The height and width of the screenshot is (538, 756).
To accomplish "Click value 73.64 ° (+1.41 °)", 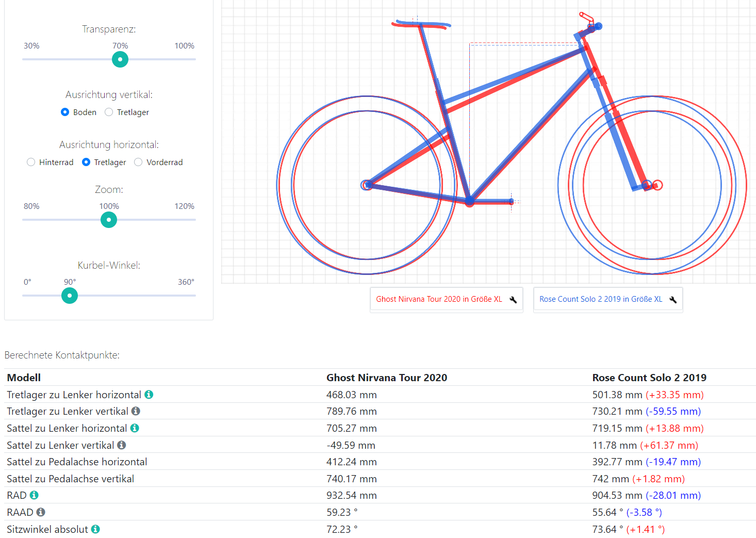I will 629,529.
